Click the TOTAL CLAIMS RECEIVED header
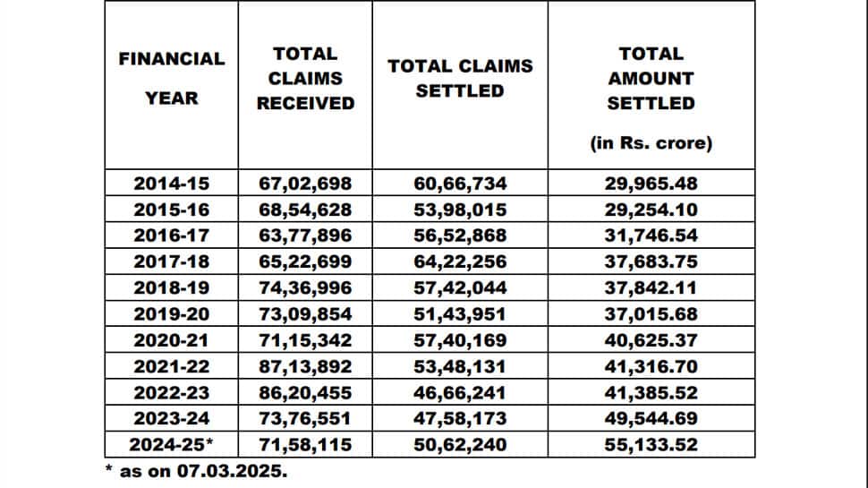This screenshot has height=488, width=868. [x=305, y=78]
